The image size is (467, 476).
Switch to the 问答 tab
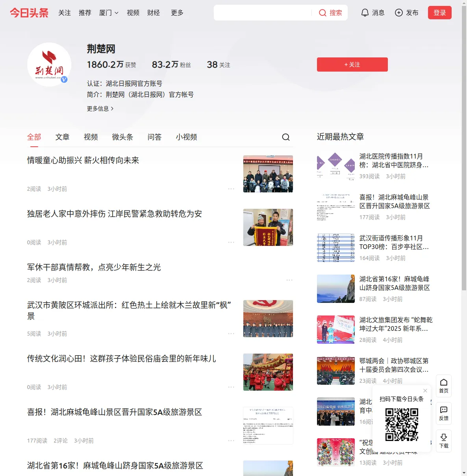tap(155, 137)
